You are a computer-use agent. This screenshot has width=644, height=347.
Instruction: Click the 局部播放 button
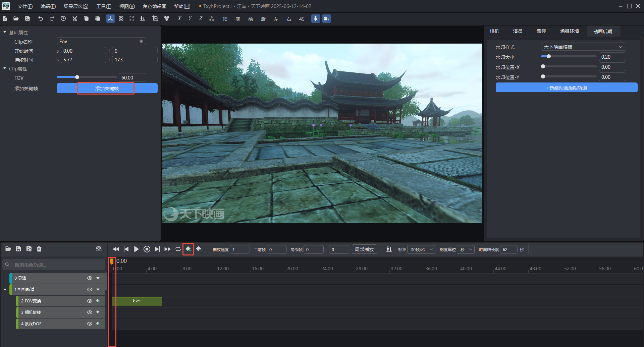(364, 249)
